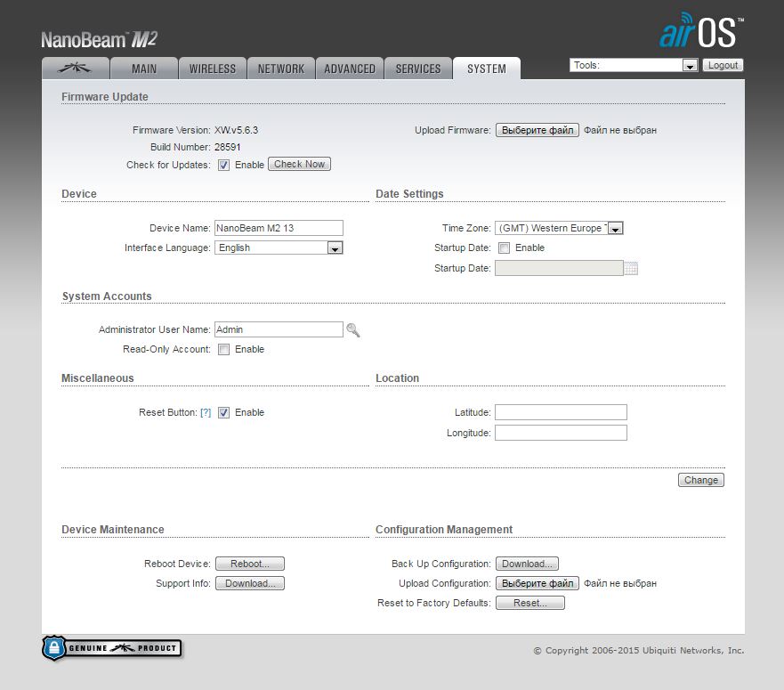784x690 pixels.
Task: Click the Date Settings heading
Action: click(x=409, y=193)
